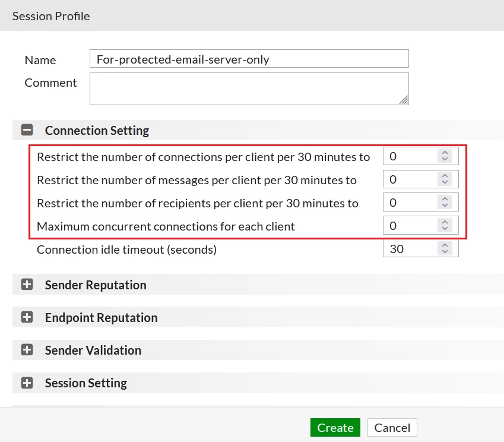Image resolution: width=504 pixels, height=442 pixels.
Task: Increase maximum concurrent connections value
Action: (x=445, y=222)
